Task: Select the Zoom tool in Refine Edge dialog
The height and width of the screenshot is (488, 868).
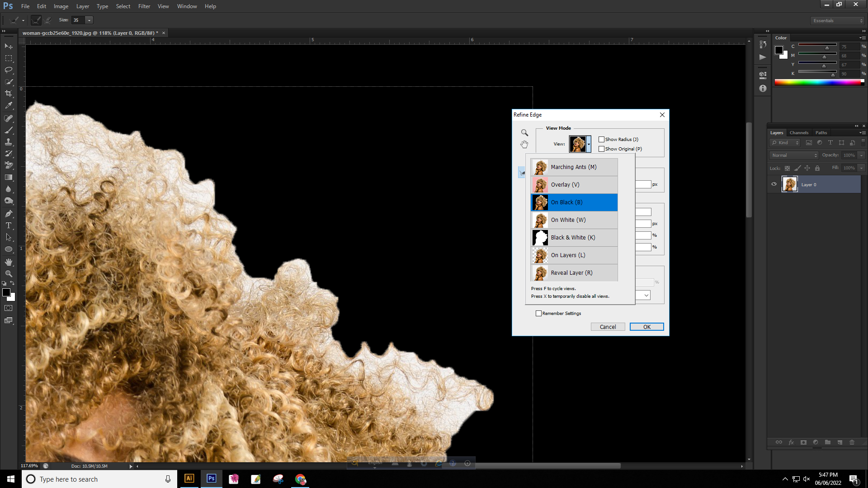Action: [x=524, y=133]
